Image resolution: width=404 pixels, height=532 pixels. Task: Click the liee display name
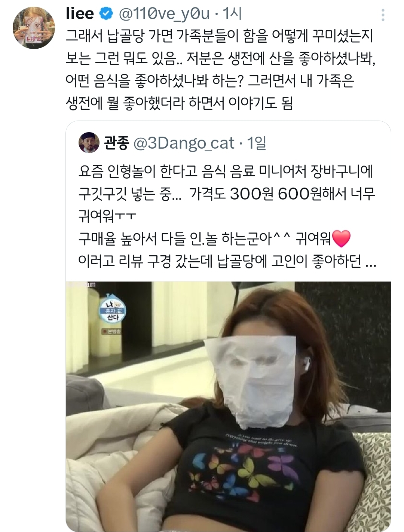[x=80, y=14]
